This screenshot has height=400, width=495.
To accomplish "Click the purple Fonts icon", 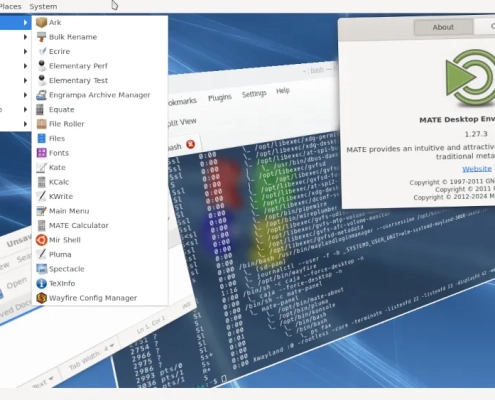I will pos(41,153).
